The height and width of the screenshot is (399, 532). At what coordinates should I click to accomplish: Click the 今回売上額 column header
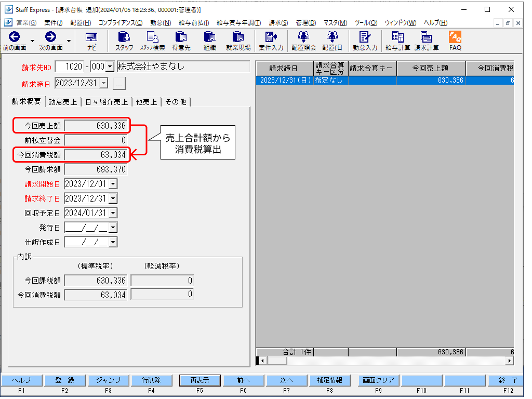tap(431, 68)
